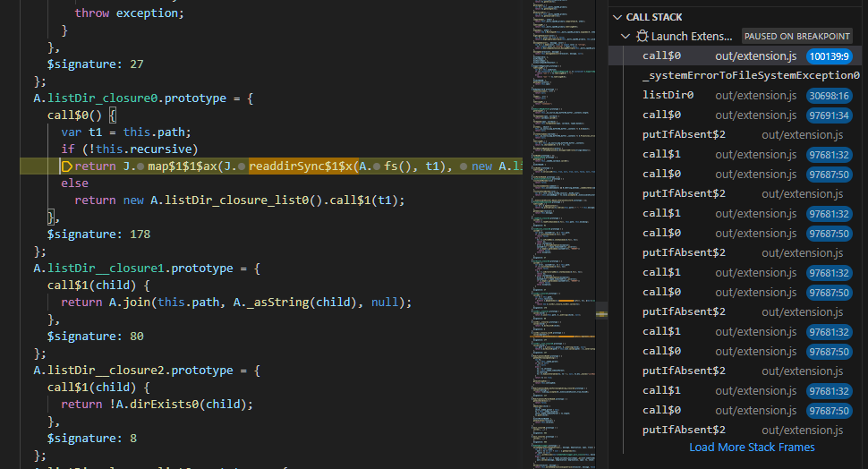Load More Stack Frames
This screenshot has width=868, height=469.
[752, 447]
